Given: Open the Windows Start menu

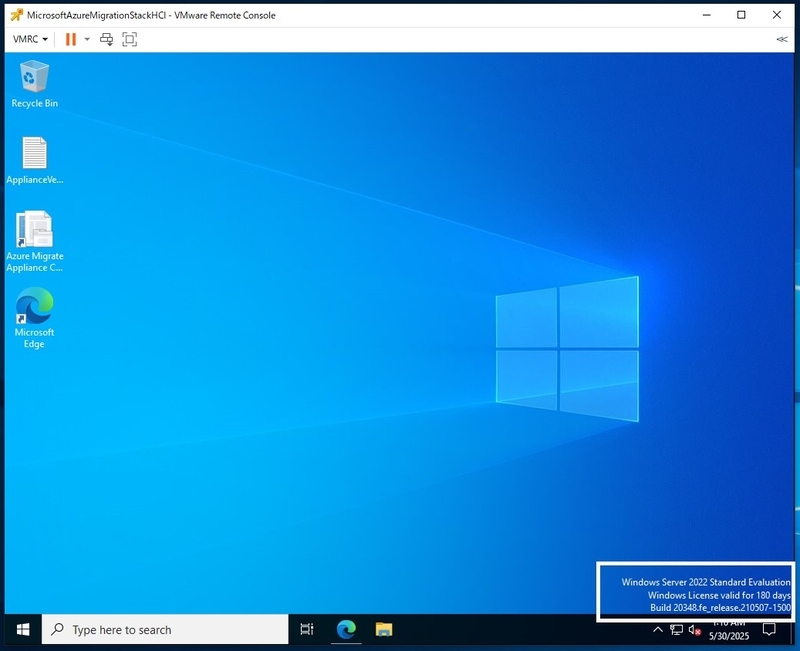Looking at the screenshot, I should point(23,630).
